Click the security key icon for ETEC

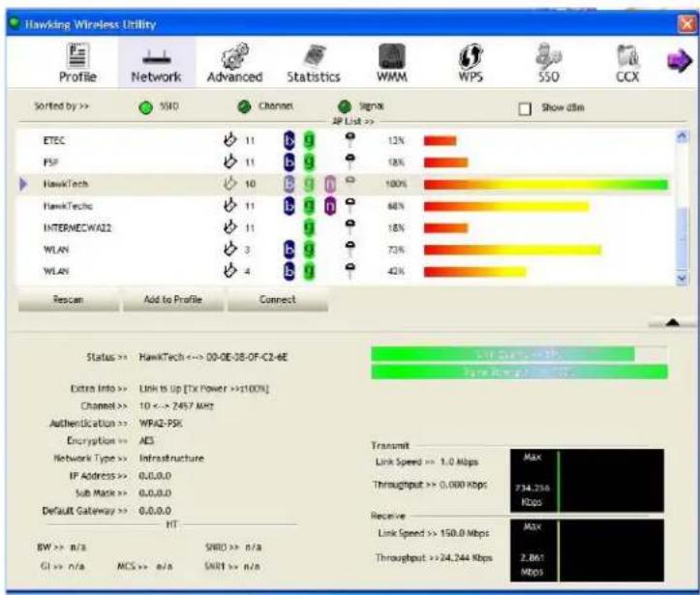[x=350, y=139]
